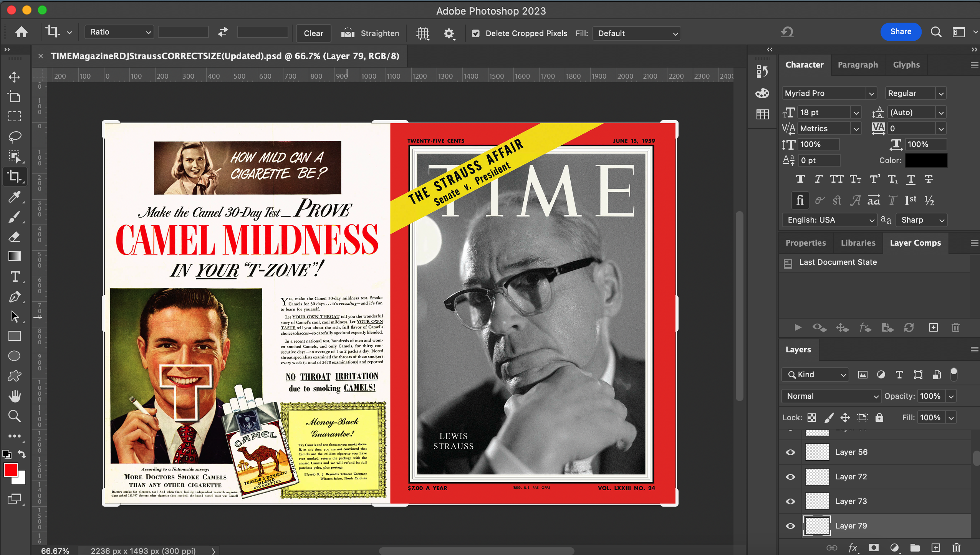Reset the crop box with undo arrow
The width and height of the screenshot is (980, 555).
point(787,32)
